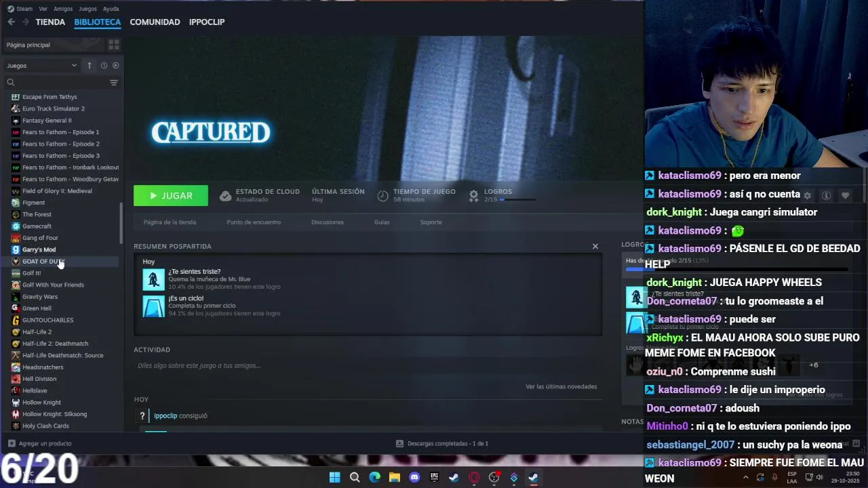Open the Juegos menu in the menu bar
This screenshot has height=488, width=868.
[88, 9]
